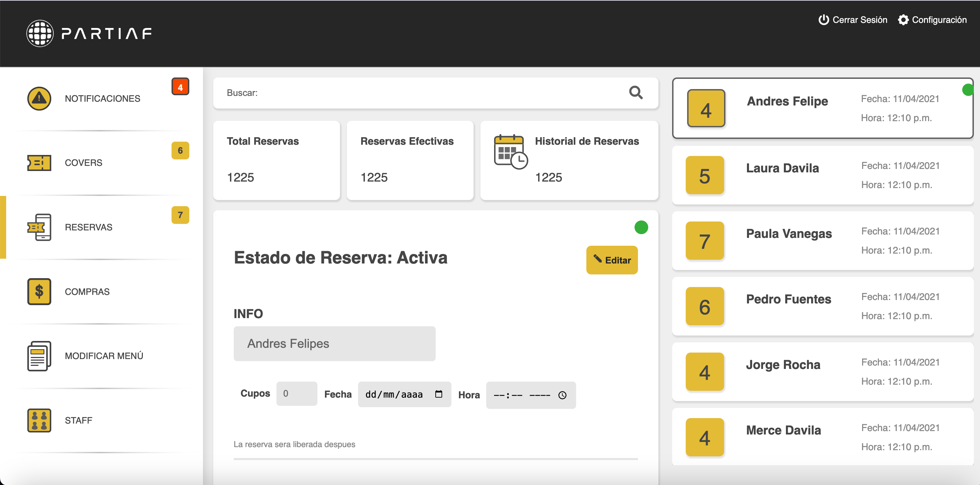The width and height of the screenshot is (980, 485).
Task: Click the Staff people icon
Action: point(39,420)
